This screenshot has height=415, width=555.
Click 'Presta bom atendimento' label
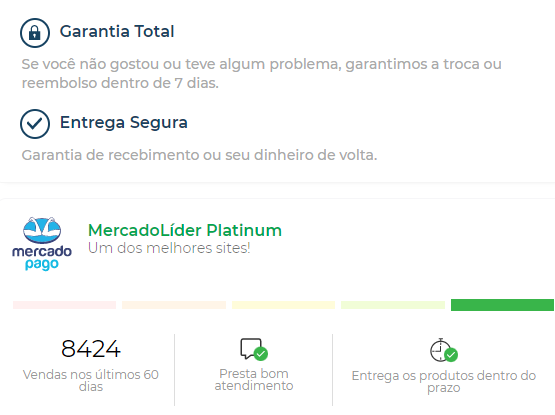point(254,380)
